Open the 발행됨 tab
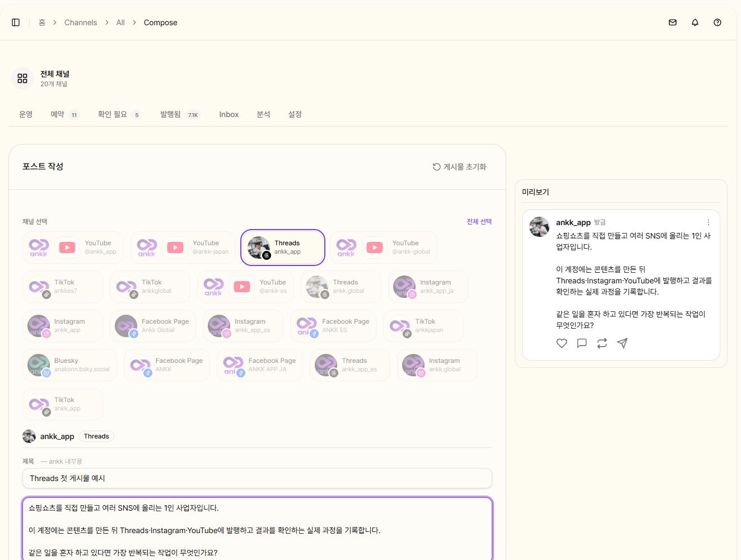The image size is (741, 560). point(180,114)
